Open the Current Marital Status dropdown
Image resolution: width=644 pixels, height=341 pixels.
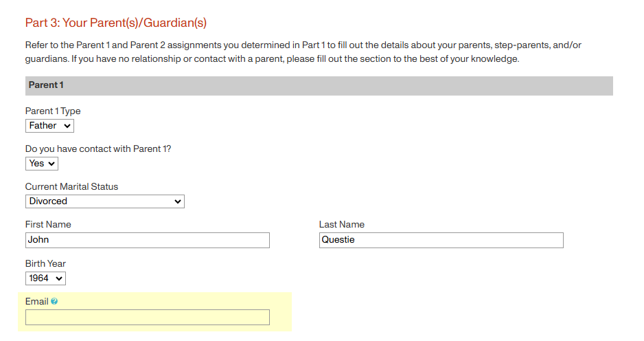click(x=105, y=201)
